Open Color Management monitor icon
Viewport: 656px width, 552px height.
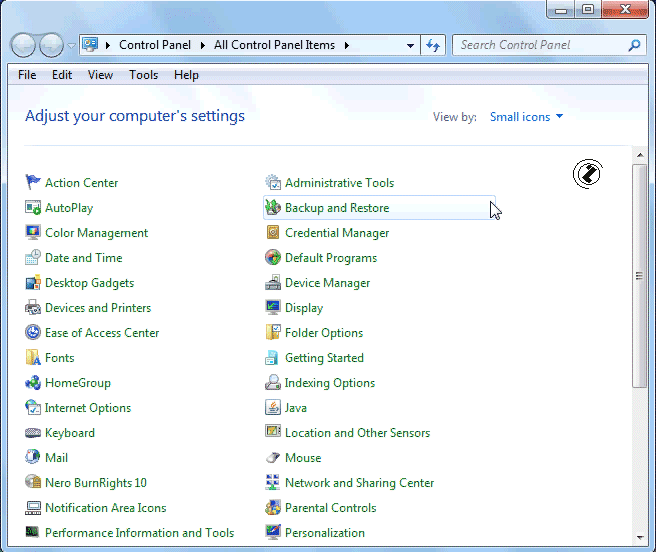click(x=33, y=232)
